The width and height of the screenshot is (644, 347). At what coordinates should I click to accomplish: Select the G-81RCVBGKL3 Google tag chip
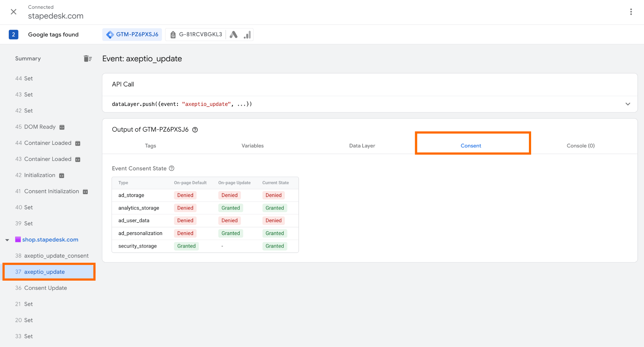pos(196,35)
